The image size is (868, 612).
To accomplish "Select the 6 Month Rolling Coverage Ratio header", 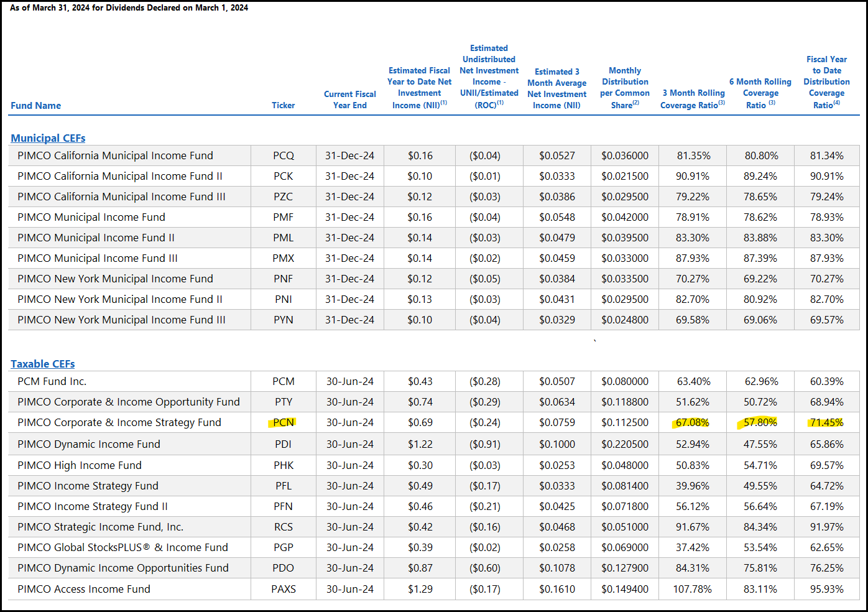I will pyautogui.click(x=760, y=93).
